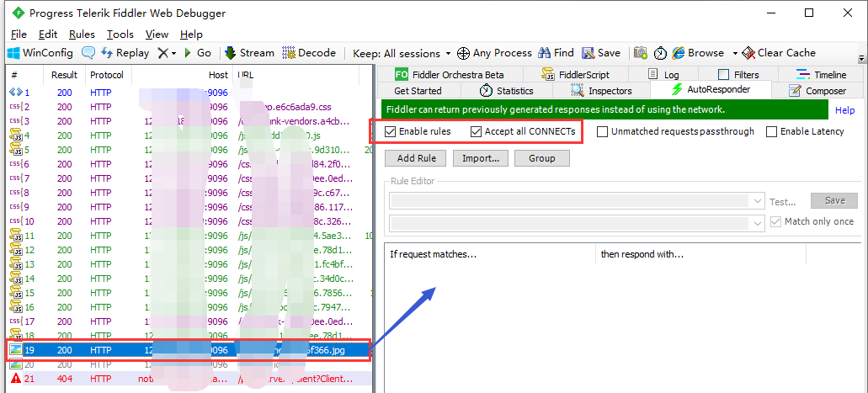Switch to the Inspectors tab
The width and height of the screenshot is (868, 393).
pyautogui.click(x=601, y=91)
